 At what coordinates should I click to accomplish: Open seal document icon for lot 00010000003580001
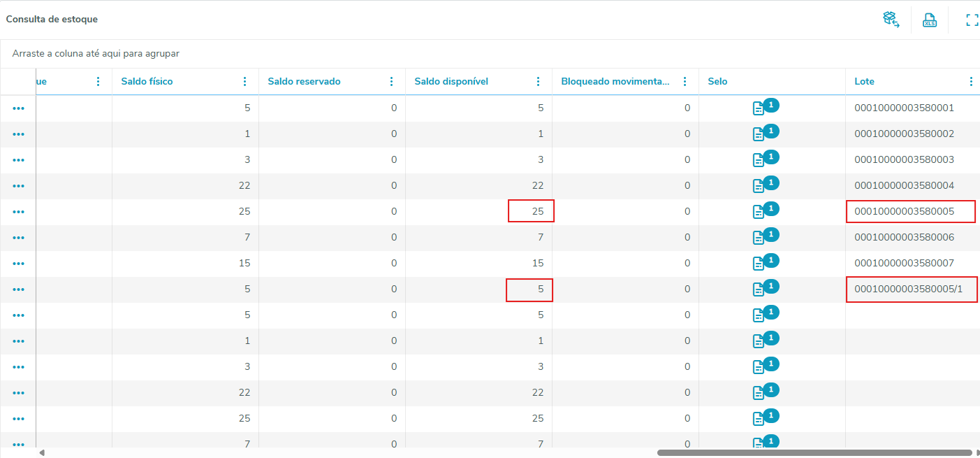[759, 108]
